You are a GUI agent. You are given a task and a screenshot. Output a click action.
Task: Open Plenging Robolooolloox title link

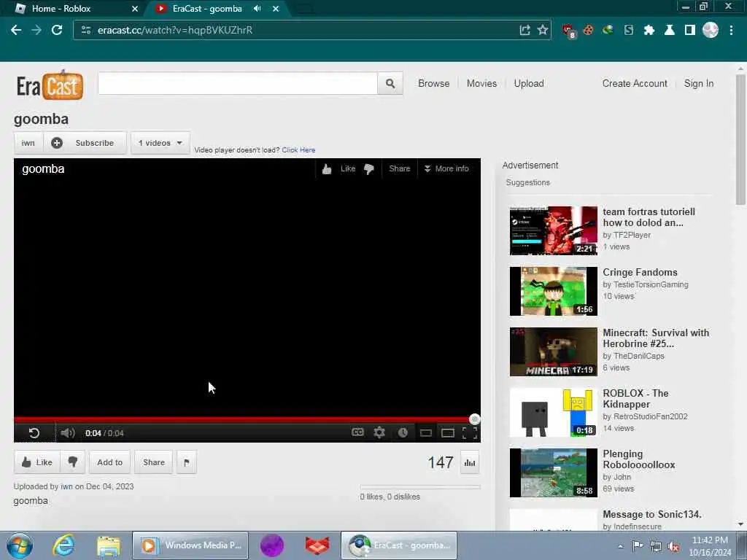click(x=639, y=459)
